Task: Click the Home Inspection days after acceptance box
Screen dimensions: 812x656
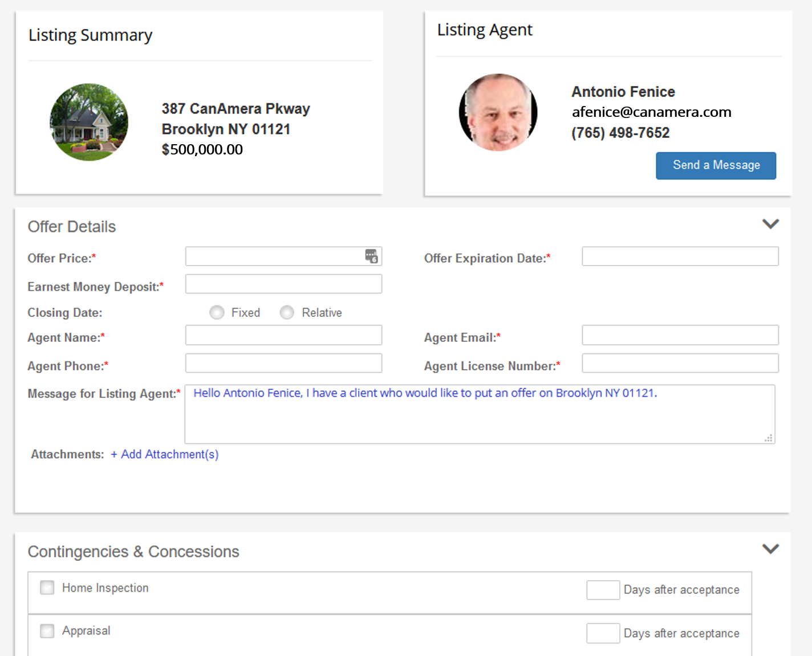Action: click(603, 590)
